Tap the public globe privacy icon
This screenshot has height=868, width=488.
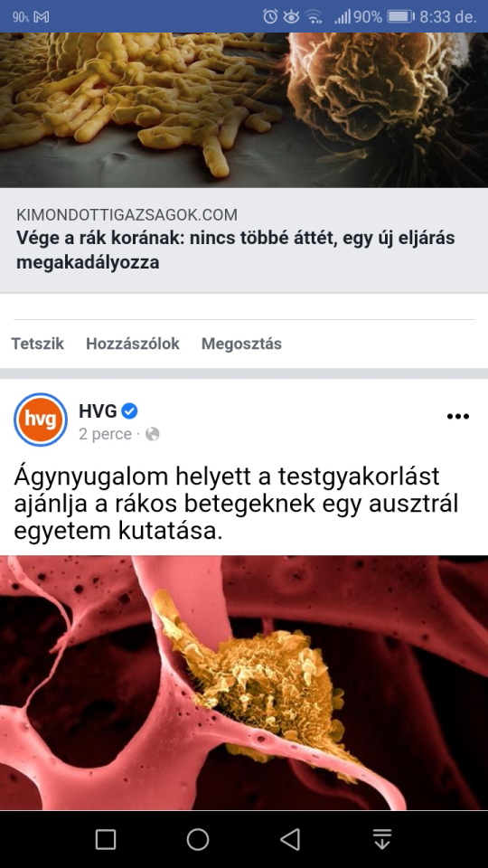tap(152, 435)
